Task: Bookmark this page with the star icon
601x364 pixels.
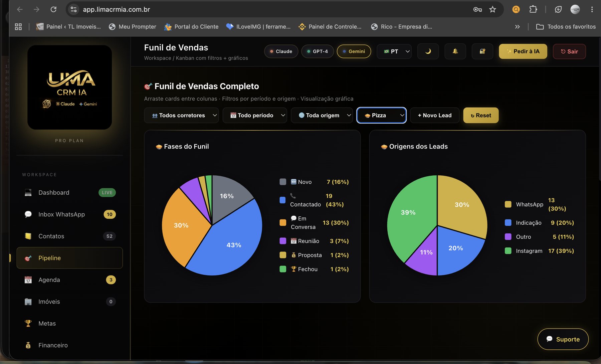Action: point(492,9)
